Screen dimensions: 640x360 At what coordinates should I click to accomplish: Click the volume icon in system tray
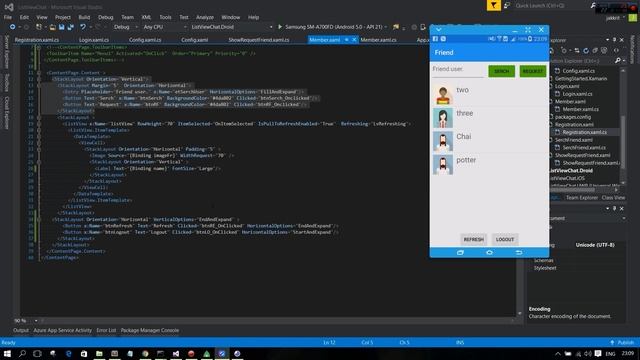click(587, 353)
